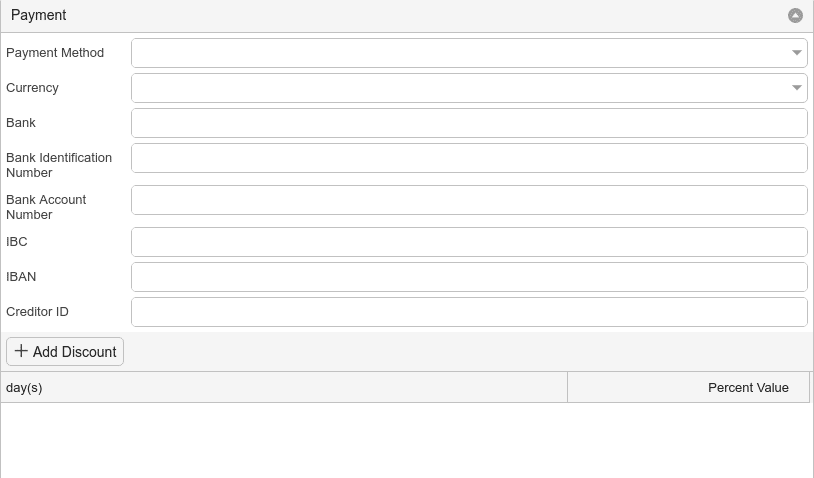Click the Payment panel title
814x478 pixels.
pyautogui.click(x=38, y=15)
